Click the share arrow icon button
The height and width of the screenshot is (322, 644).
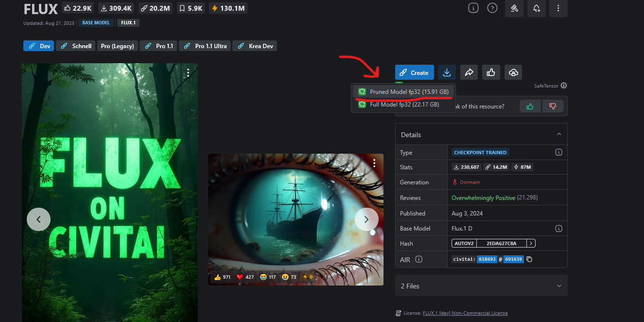469,72
